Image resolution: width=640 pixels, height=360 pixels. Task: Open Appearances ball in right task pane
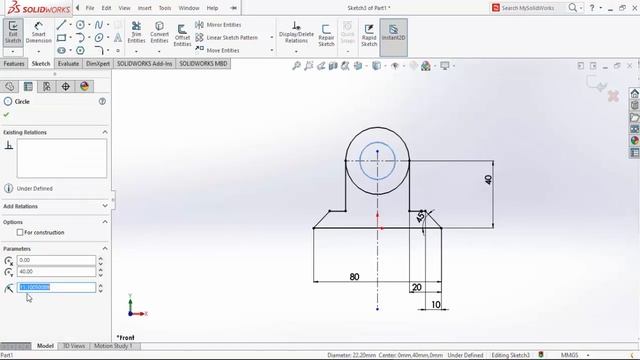click(634, 141)
